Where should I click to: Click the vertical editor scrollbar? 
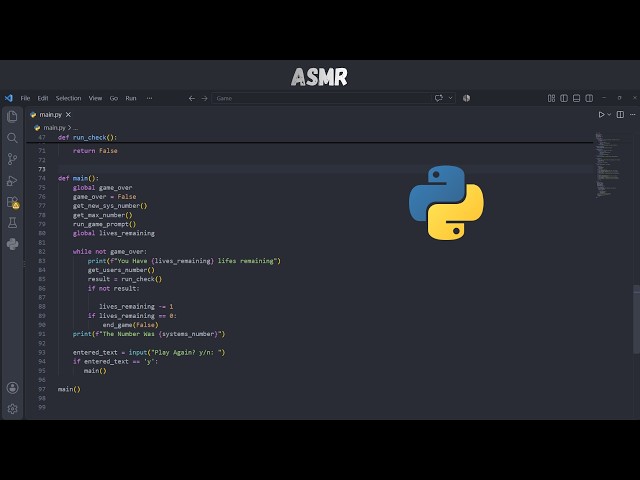(x=636, y=320)
